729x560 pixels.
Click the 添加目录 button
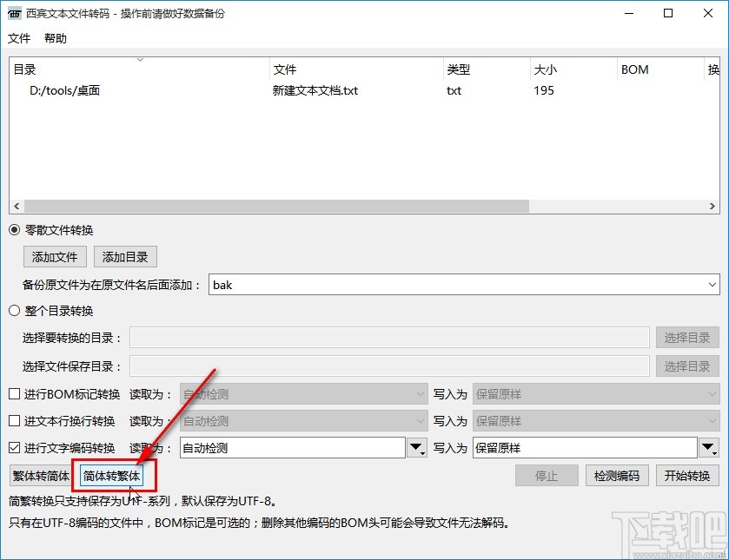tap(124, 256)
